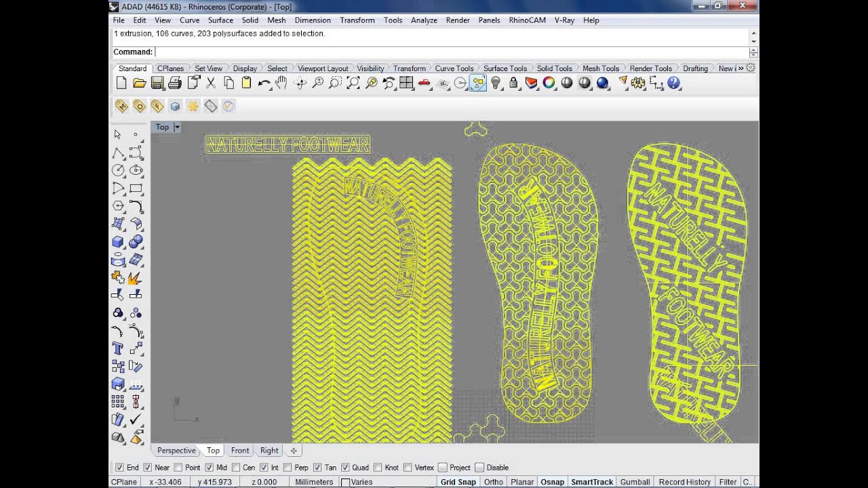This screenshot has width=868, height=488.
Task: Toggle the Near osnap checkbox
Action: pyautogui.click(x=148, y=468)
